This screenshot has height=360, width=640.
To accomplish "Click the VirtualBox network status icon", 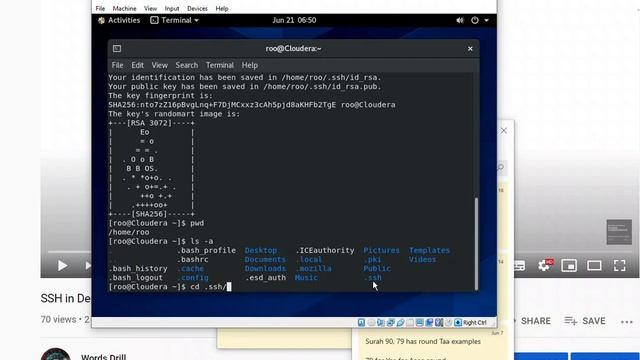I will [x=390, y=323].
